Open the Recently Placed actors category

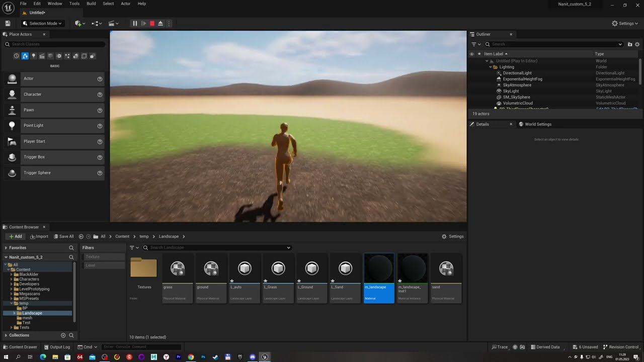pos(16,56)
